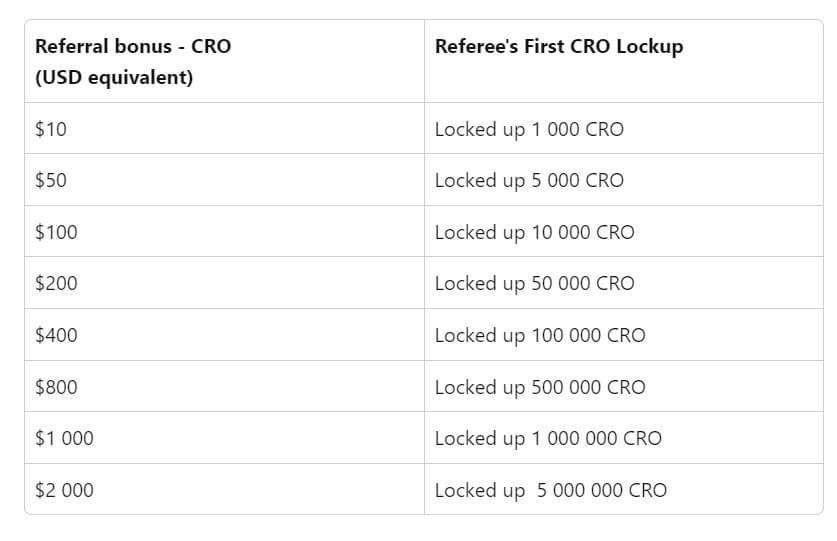Click the $2 000 referral bonus cell
The width and height of the screenshot is (837, 541).
click(64, 490)
